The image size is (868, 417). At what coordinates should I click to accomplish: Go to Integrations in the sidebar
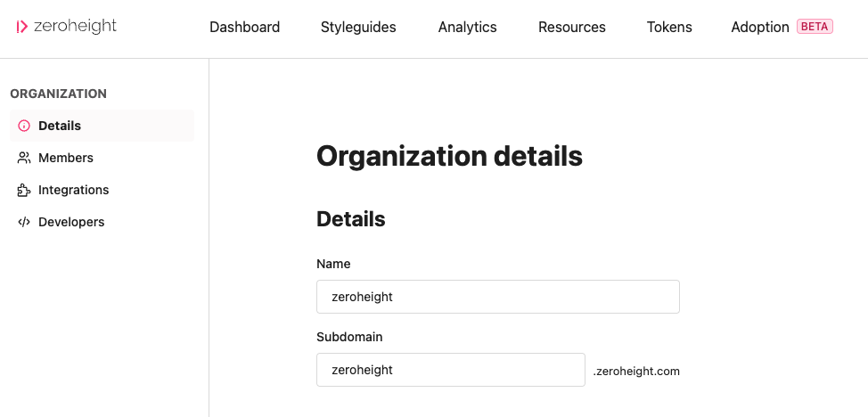tap(73, 190)
